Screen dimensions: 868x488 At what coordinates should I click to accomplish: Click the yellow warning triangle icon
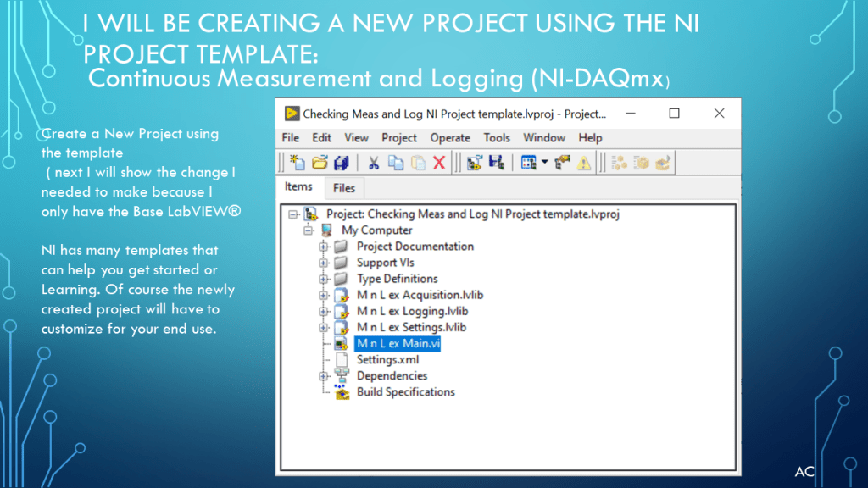point(584,163)
